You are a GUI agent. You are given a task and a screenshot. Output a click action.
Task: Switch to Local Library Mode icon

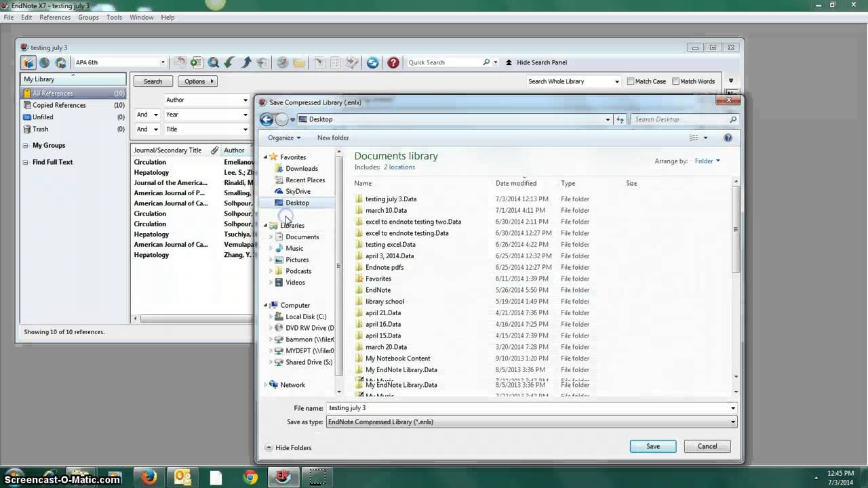click(x=28, y=62)
